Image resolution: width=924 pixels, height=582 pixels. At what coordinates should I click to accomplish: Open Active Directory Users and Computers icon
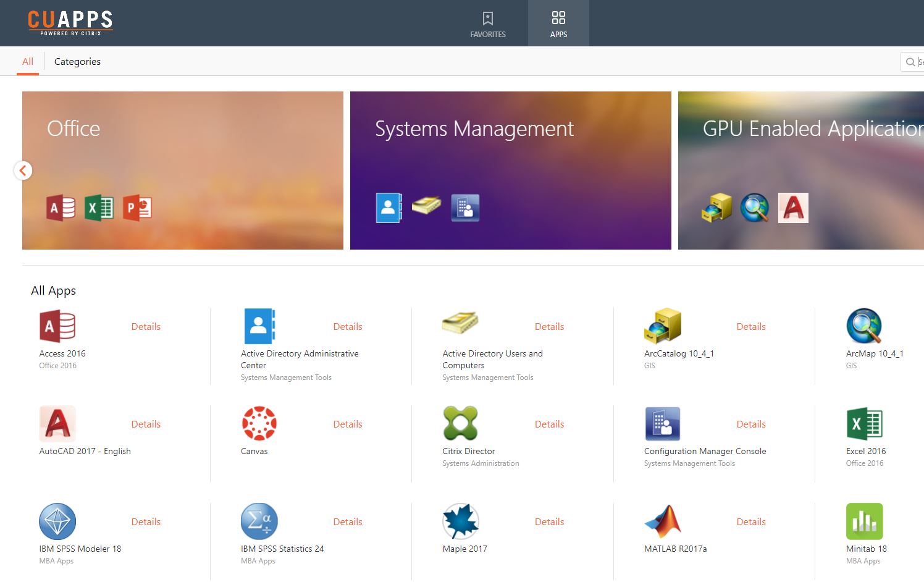point(460,323)
